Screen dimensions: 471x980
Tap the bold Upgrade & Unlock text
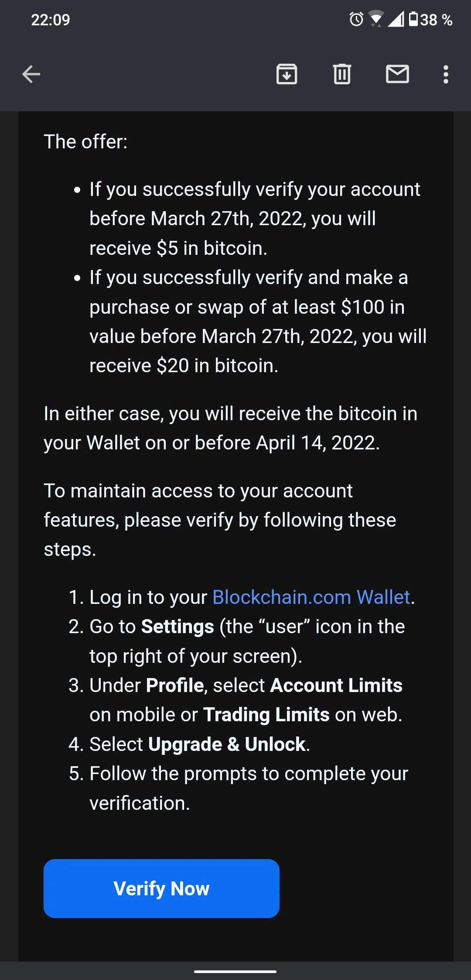227,744
